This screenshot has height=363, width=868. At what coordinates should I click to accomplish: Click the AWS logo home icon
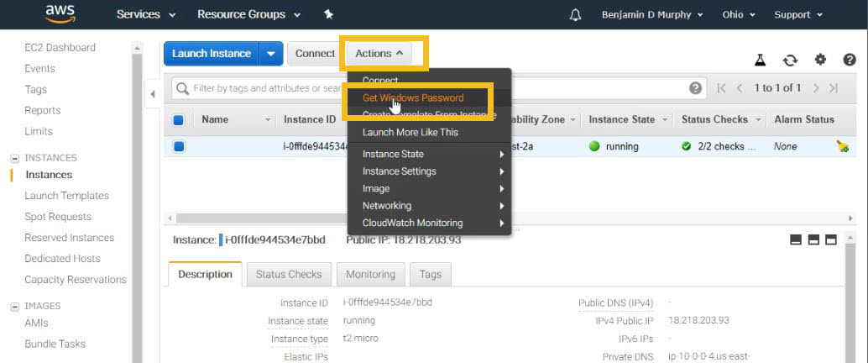(x=60, y=13)
